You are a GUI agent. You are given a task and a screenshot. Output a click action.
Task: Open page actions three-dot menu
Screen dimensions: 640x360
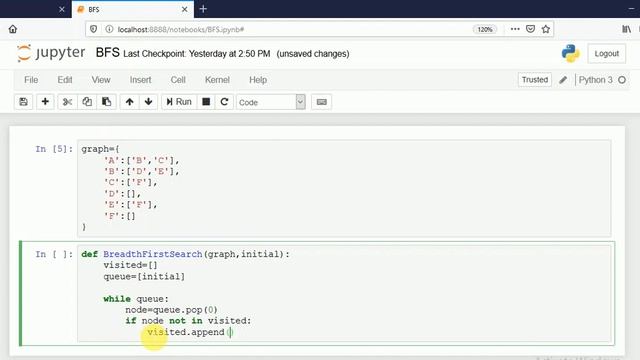(515, 29)
